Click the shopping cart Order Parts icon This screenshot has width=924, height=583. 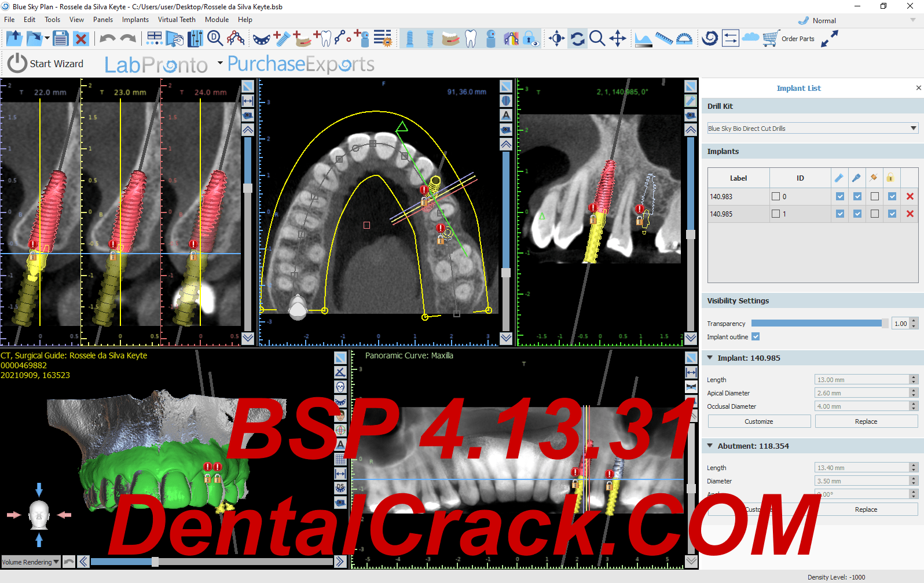pyautogui.click(x=789, y=39)
